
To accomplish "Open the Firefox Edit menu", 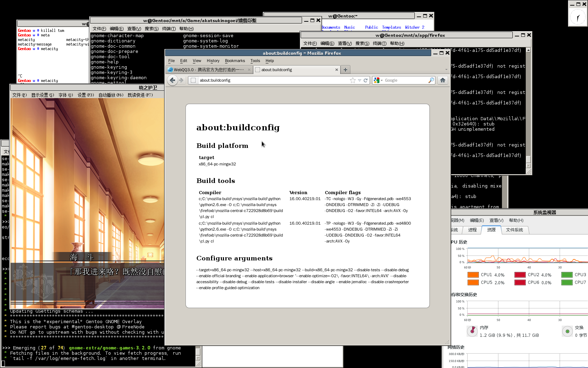I will point(184,61).
